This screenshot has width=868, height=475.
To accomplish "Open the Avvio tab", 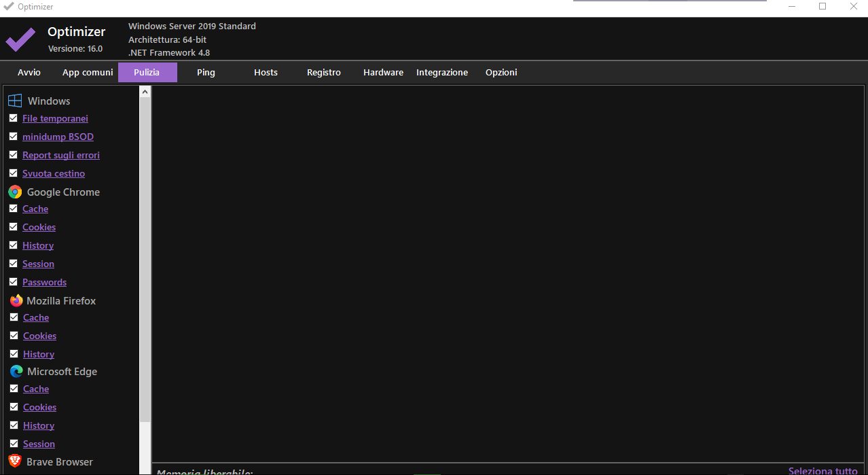I will click(x=29, y=73).
